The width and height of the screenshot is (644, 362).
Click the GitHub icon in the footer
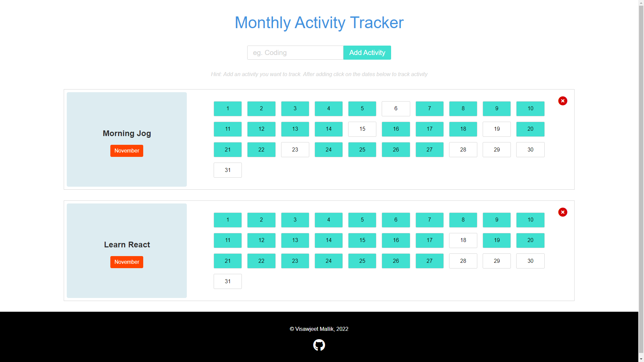point(319,345)
